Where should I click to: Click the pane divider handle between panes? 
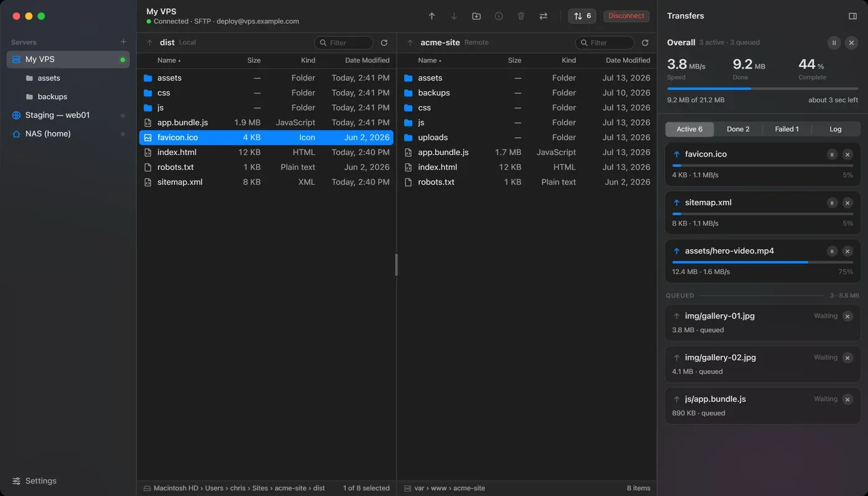[x=396, y=265]
